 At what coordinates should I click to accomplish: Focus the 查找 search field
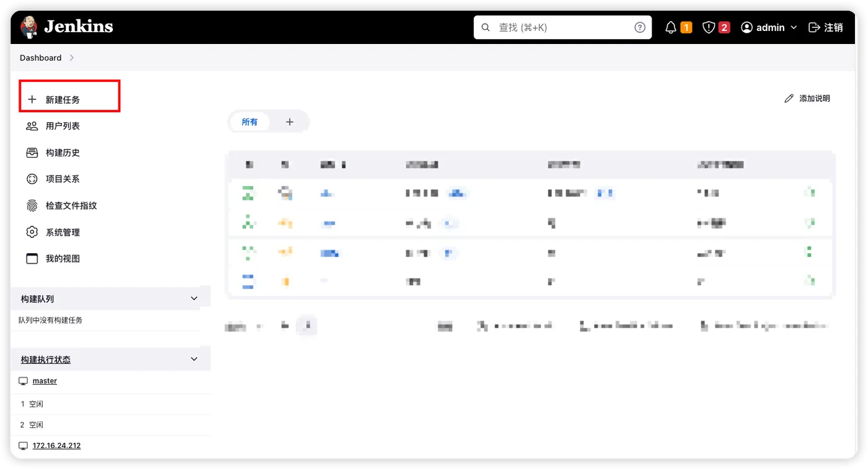[x=562, y=27]
